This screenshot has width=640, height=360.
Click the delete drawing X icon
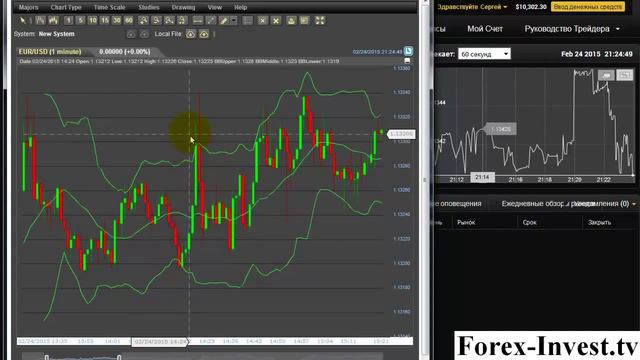263,20
